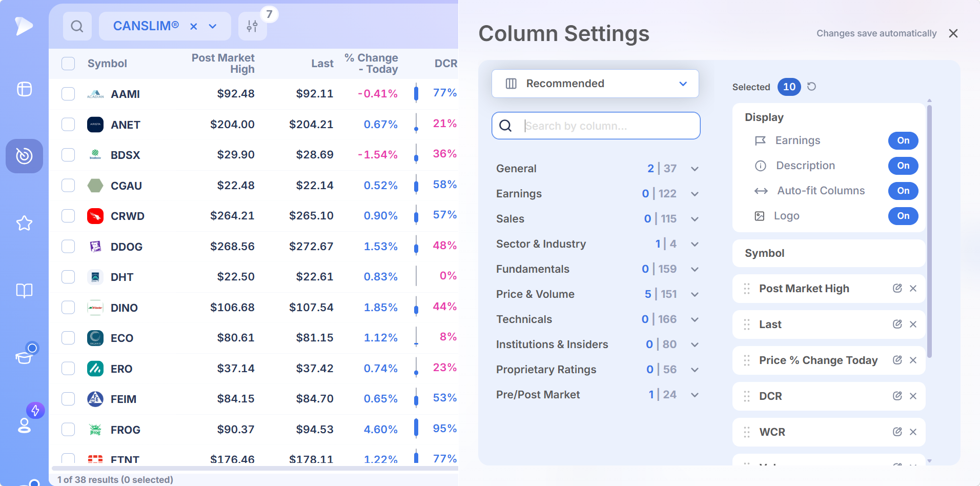Image resolution: width=980 pixels, height=486 pixels.
Task: Check the select-all checkbox in table header
Action: [x=68, y=64]
